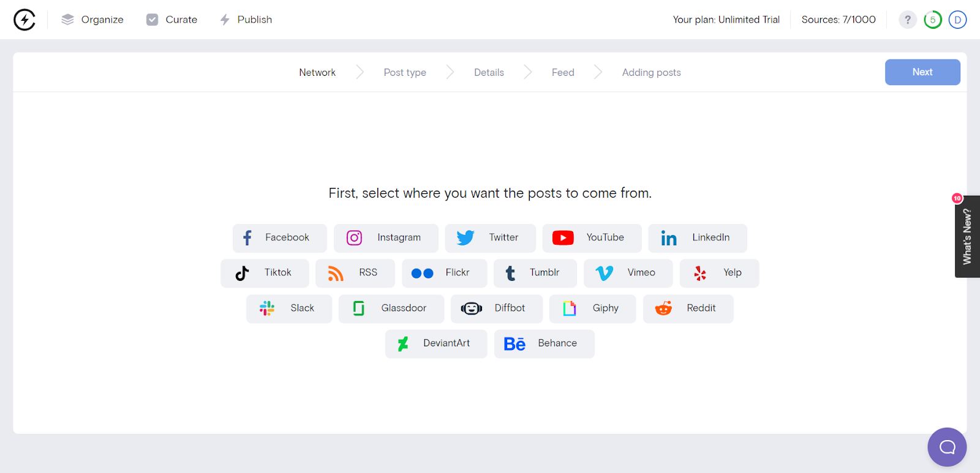Go to the Details step
Viewport: 980px width, 473px height.
(489, 72)
